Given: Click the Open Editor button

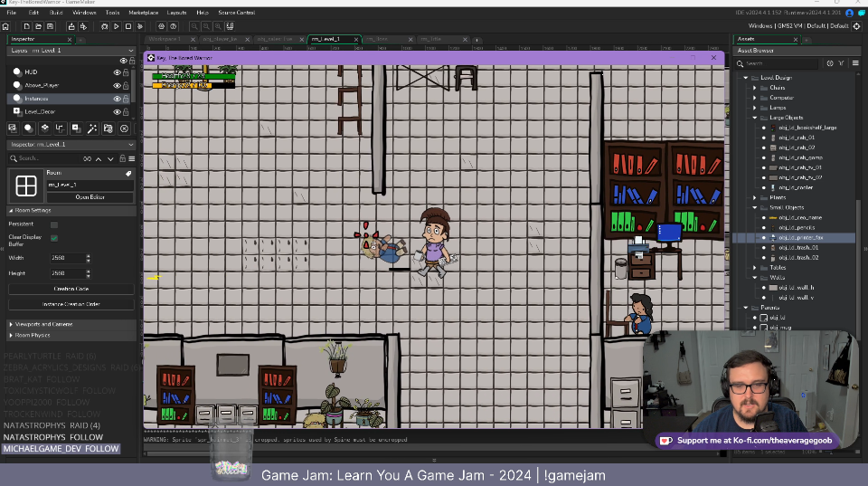Looking at the screenshot, I should (90, 197).
